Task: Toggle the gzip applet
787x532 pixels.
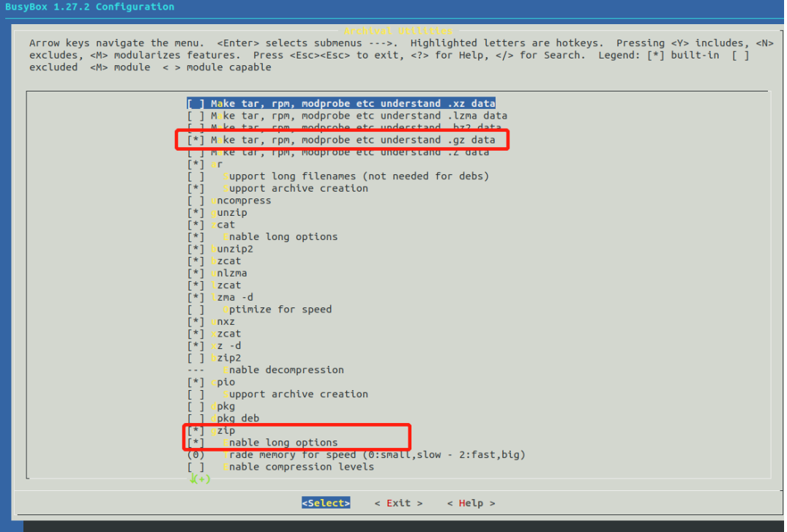Action: click(x=211, y=430)
